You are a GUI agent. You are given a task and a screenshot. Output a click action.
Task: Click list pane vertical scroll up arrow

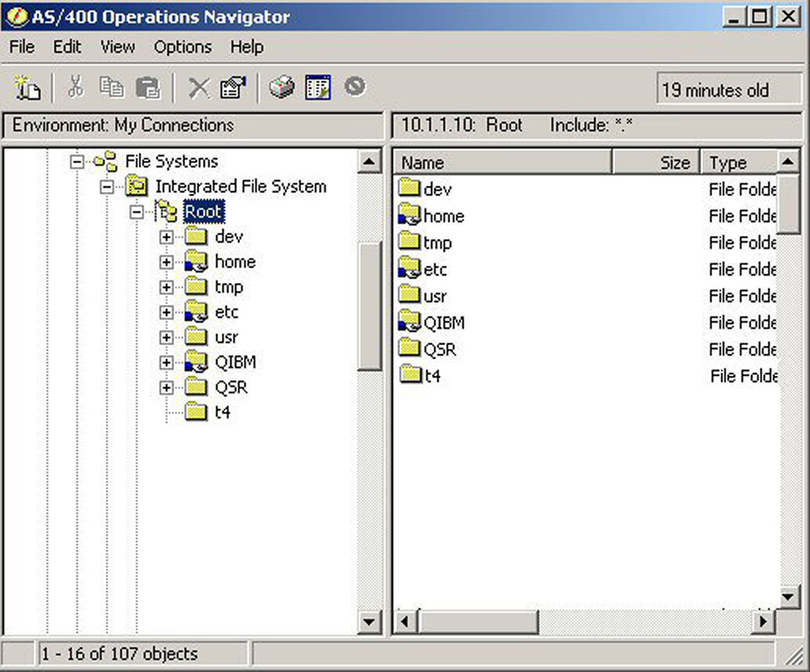pos(788,161)
